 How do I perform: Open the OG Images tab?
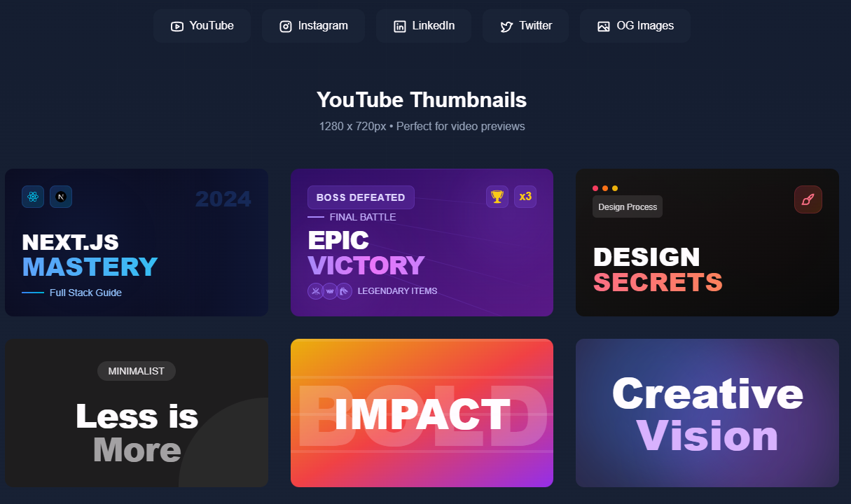[635, 26]
